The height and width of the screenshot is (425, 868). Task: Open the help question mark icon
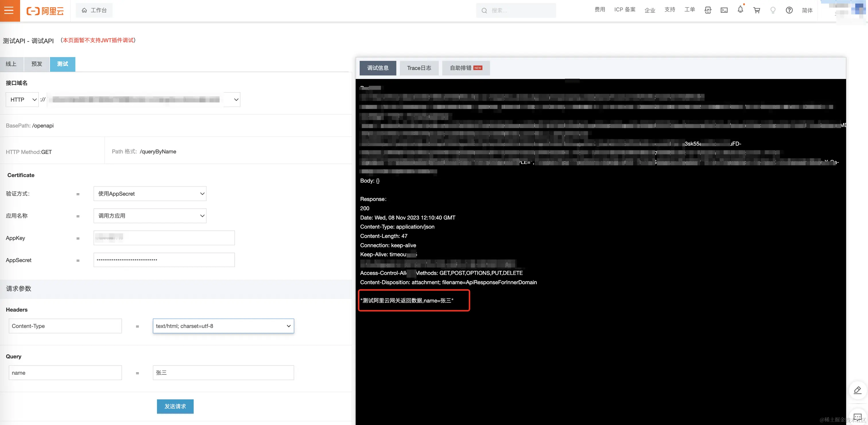(789, 10)
